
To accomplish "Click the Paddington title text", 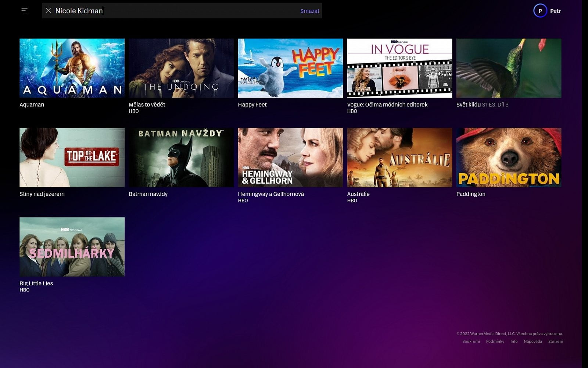I will tap(471, 194).
